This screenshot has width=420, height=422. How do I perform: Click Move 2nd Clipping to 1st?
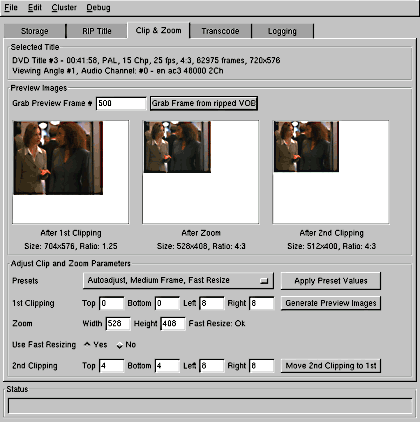[331, 366]
